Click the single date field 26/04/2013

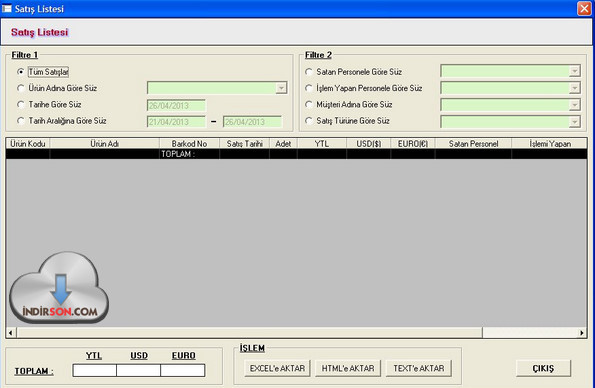176,106
